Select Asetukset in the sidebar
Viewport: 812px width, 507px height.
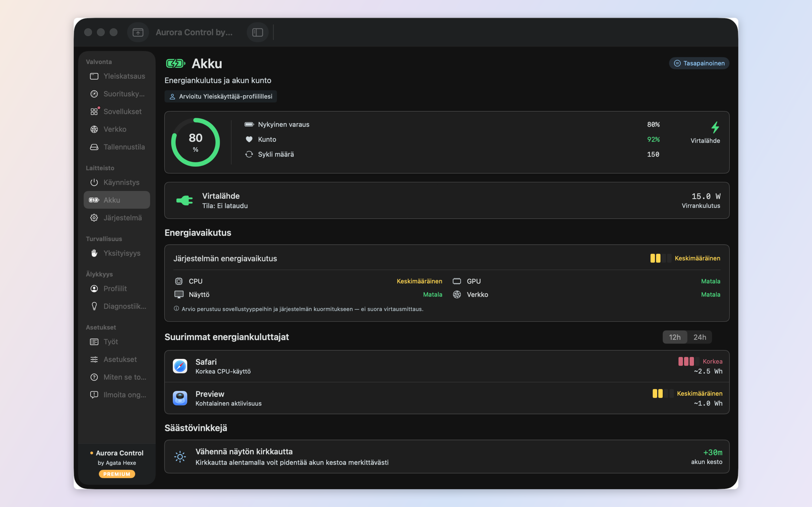point(117,359)
